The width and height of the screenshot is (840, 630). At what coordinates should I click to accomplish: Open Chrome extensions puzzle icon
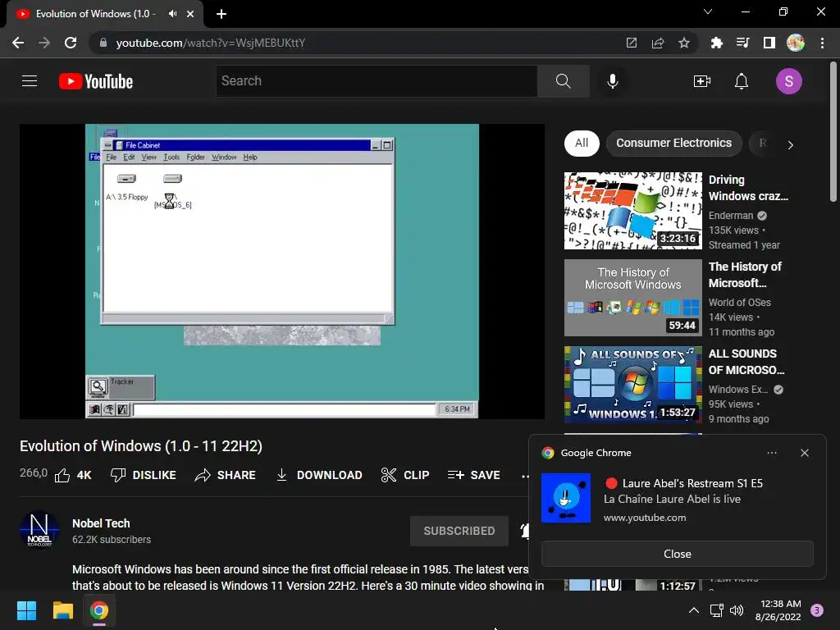(x=716, y=43)
